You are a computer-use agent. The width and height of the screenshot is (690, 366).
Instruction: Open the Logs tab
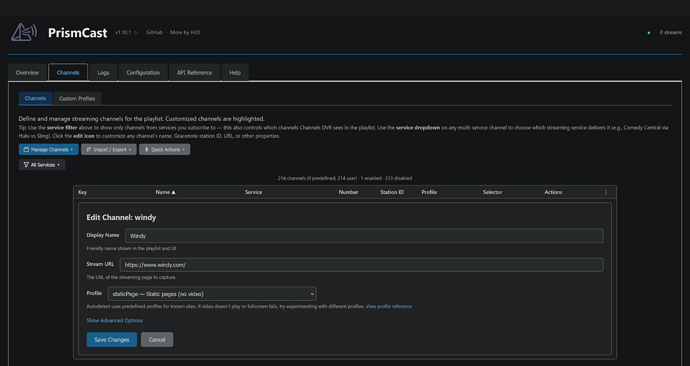pos(103,73)
